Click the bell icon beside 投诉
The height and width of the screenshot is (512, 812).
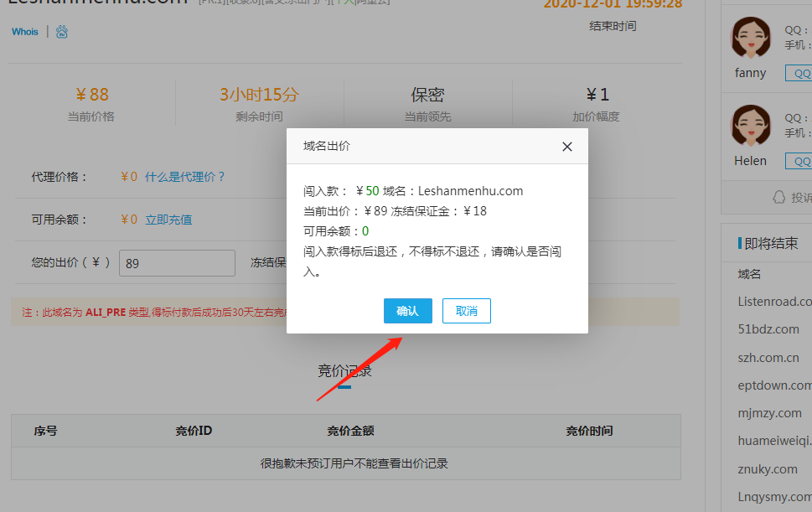778,197
